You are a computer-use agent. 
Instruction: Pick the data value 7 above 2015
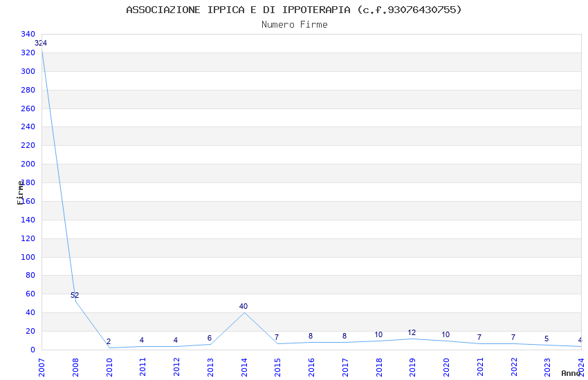(277, 337)
